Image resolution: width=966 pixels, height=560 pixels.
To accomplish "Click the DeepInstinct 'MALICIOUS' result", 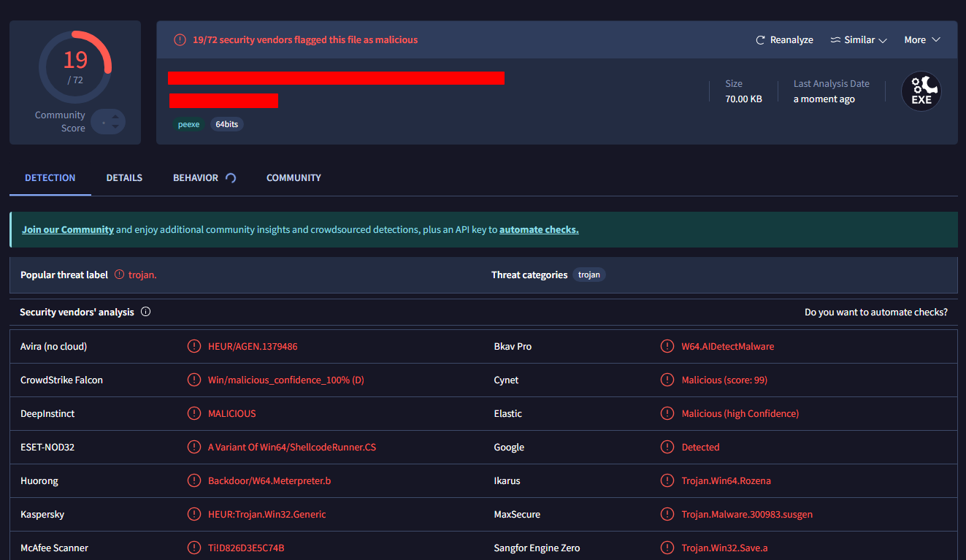I will pyautogui.click(x=232, y=413).
